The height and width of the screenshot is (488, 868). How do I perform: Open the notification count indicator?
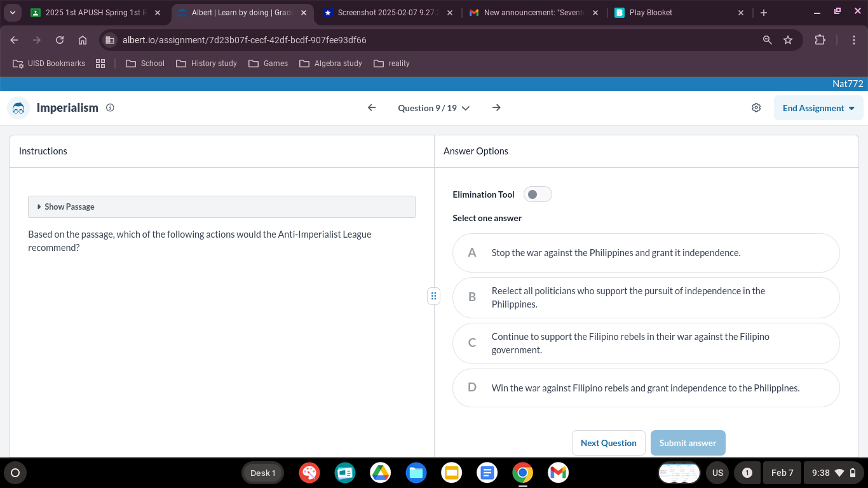click(747, 473)
